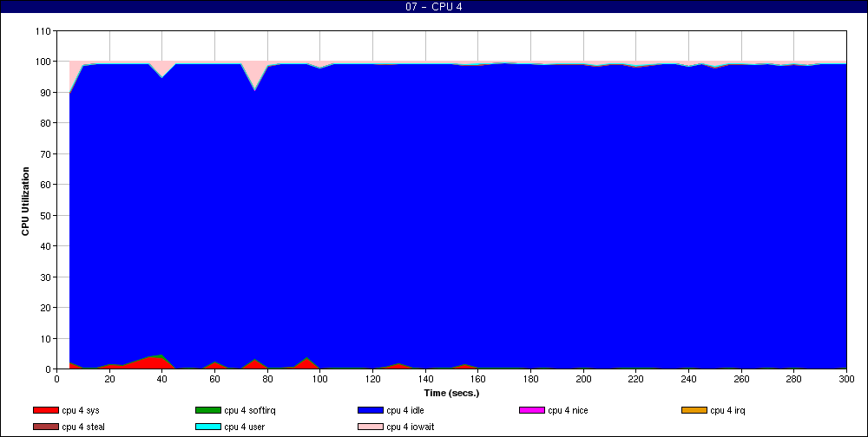Click the orange cpu 4 irq legend swatch
The height and width of the screenshot is (437, 868).
pos(694,410)
